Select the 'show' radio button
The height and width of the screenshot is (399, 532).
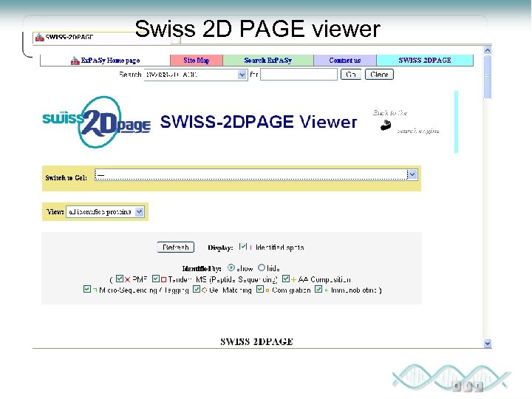pyautogui.click(x=231, y=267)
